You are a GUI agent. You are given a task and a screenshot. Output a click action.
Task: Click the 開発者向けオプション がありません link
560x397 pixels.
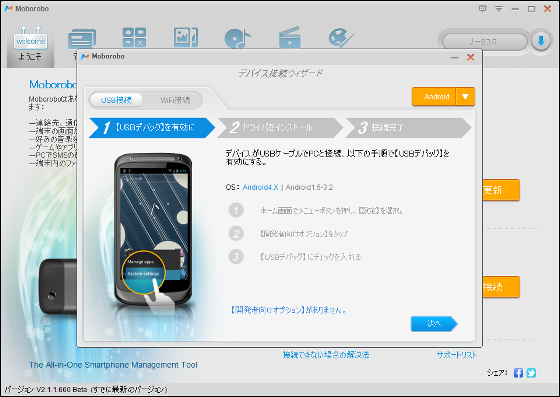pos(289,310)
